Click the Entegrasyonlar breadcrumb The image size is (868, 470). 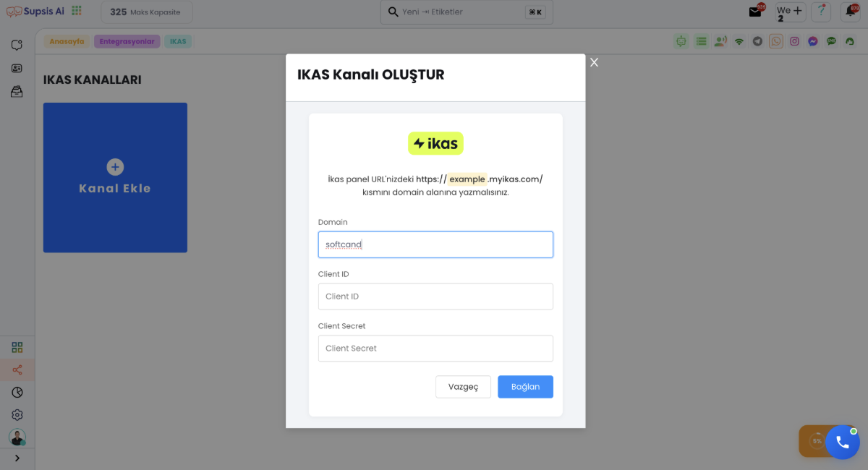[127, 41]
